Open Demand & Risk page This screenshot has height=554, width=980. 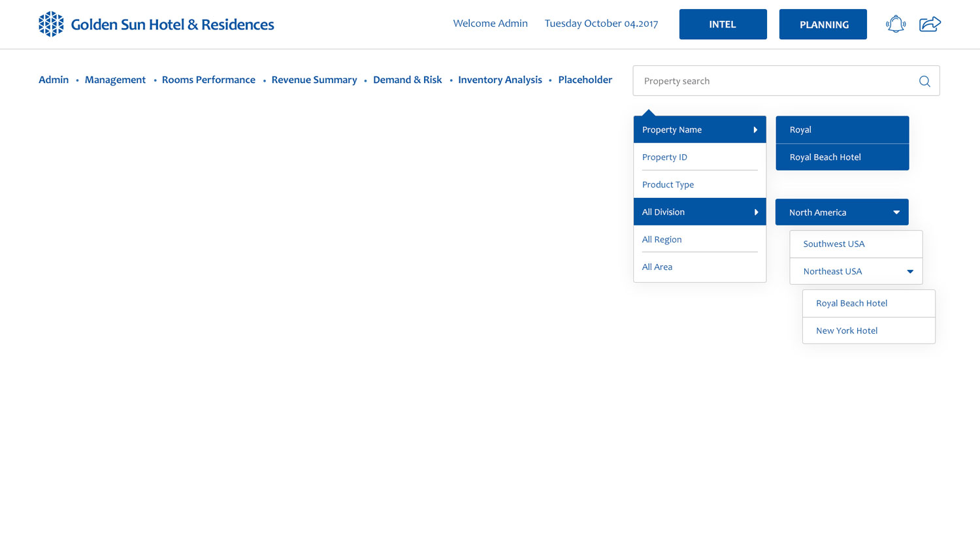408,80
